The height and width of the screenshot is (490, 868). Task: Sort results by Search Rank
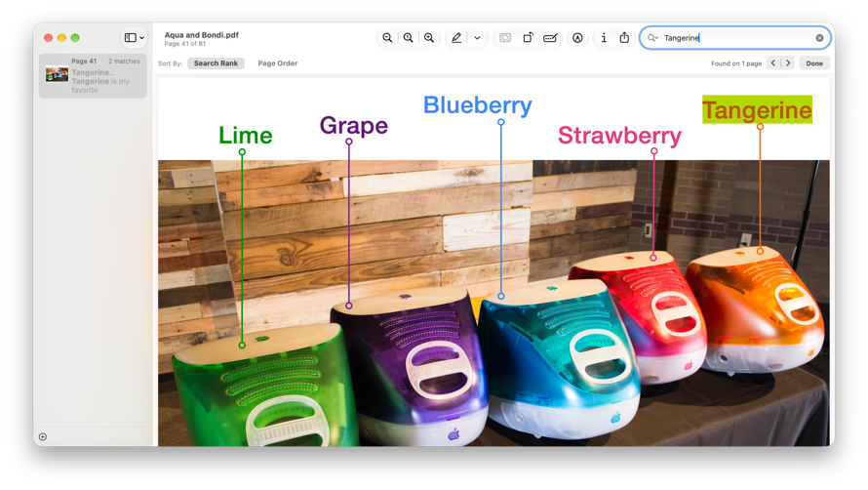216,63
